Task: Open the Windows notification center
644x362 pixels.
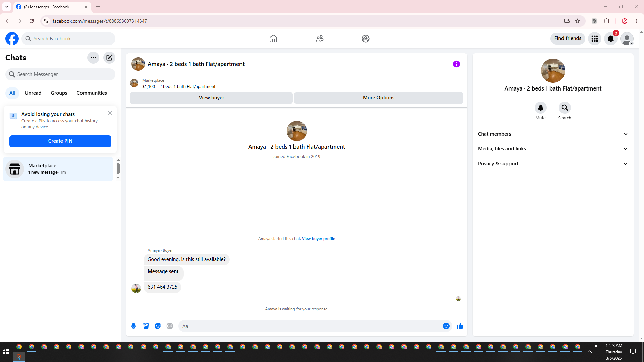Action: pyautogui.click(x=633, y=352)
